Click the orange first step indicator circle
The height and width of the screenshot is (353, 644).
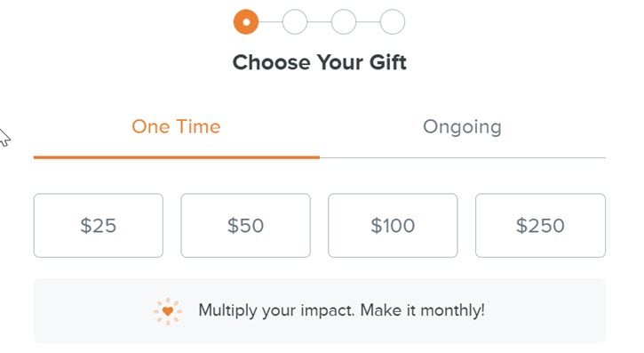246,21
